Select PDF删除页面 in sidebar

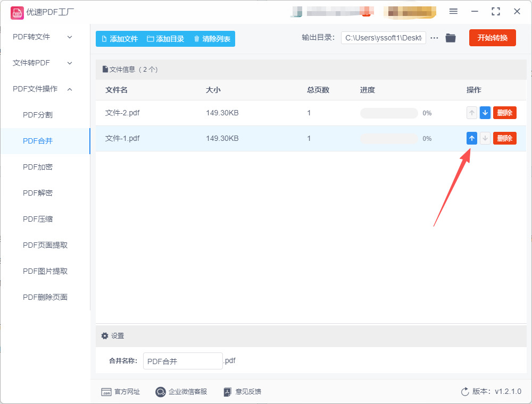pyautogui.click(x=45, y=297)
